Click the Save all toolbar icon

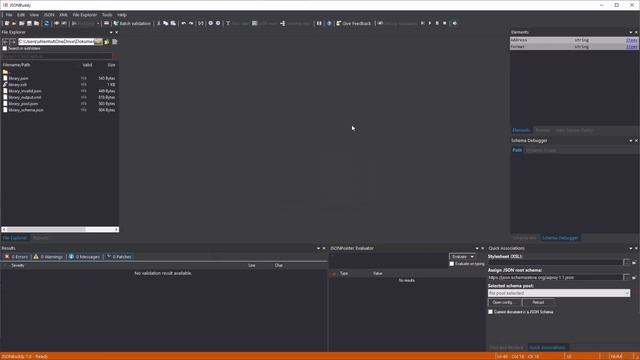[37, 23]
